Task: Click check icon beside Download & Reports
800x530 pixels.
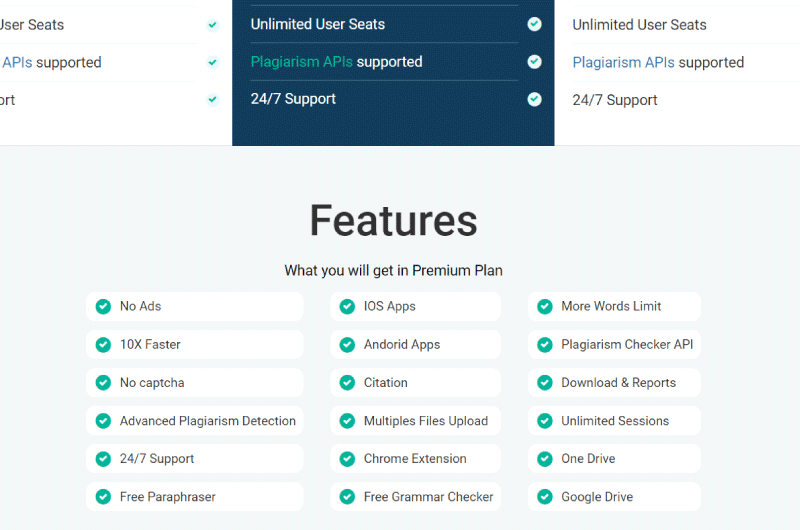Action: tap(545, 383)
